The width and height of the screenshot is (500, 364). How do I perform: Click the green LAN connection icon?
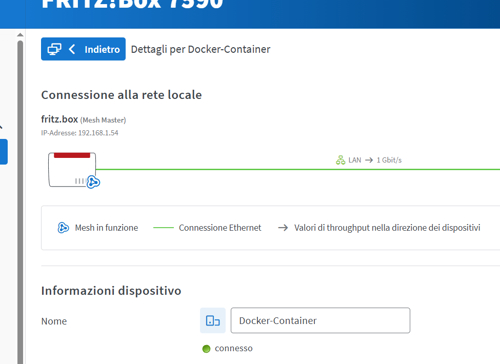point(340,160)
